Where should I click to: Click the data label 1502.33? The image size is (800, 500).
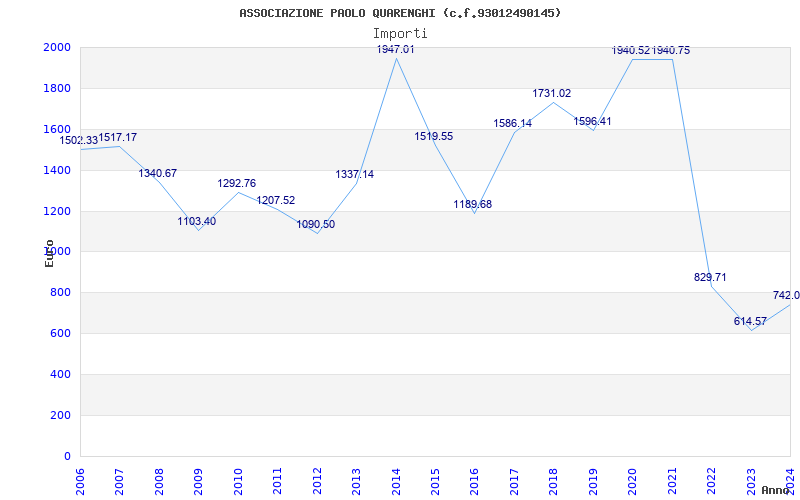click(79, 140)
